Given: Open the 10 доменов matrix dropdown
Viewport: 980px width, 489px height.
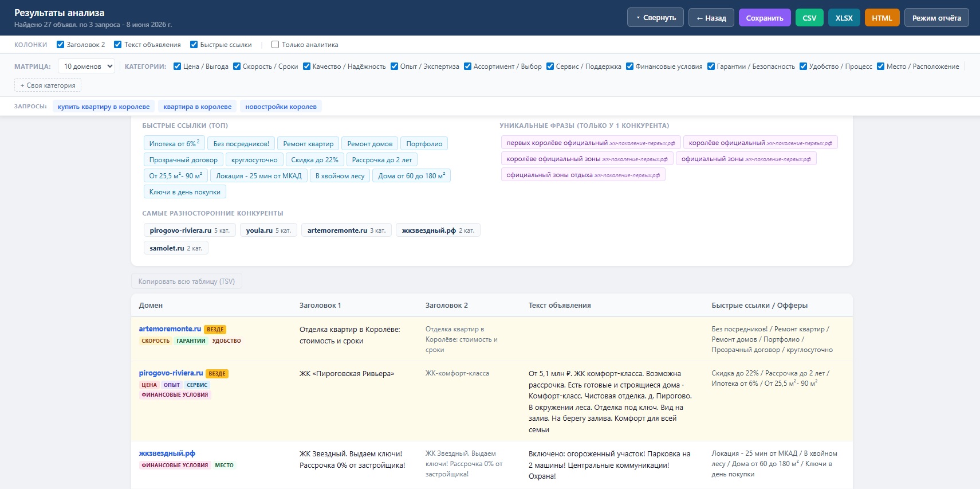Looking at the screenshot, I should [87, 66].
